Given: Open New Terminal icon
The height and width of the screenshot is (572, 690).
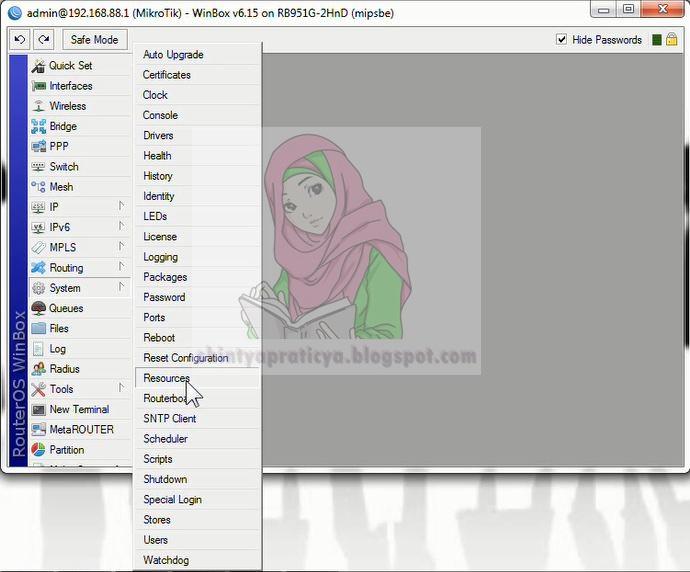Looking at the screenshot, I should point(38,410).
